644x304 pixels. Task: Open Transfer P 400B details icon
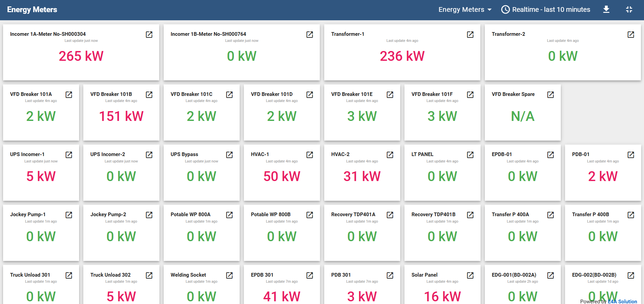click(631, 215)
